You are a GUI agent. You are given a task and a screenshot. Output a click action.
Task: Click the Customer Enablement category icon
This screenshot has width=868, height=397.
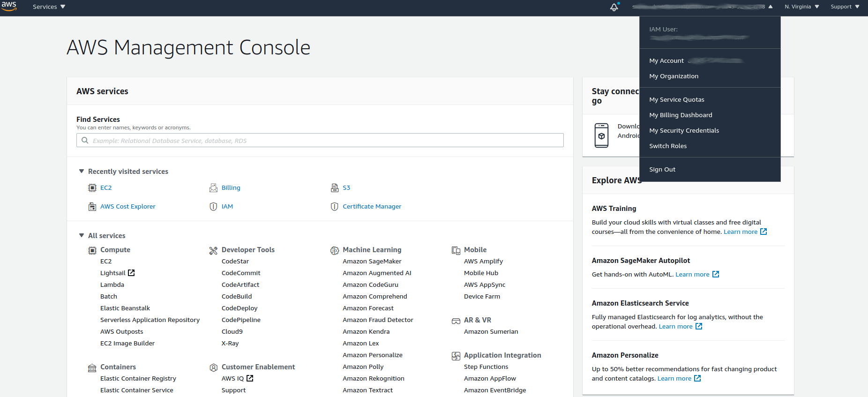(x=213, y=367)
